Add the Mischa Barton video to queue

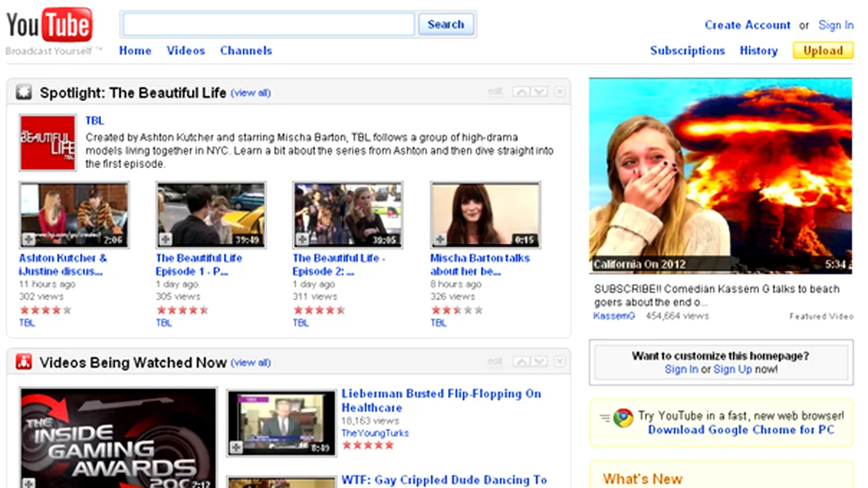(x=440, y=239)
